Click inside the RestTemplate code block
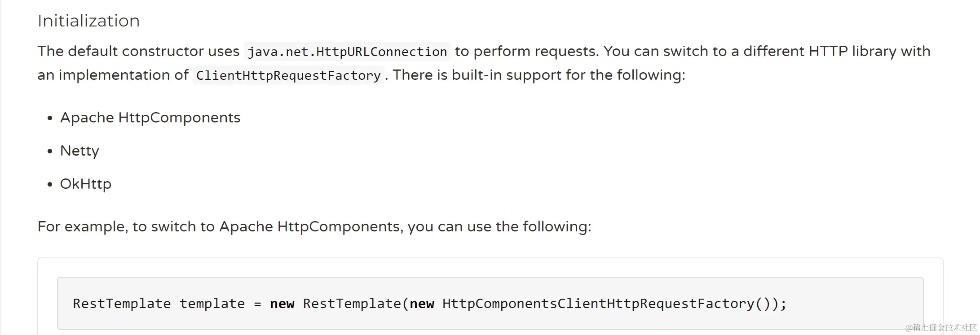980x335 pixels. click(x=490, y=304)
